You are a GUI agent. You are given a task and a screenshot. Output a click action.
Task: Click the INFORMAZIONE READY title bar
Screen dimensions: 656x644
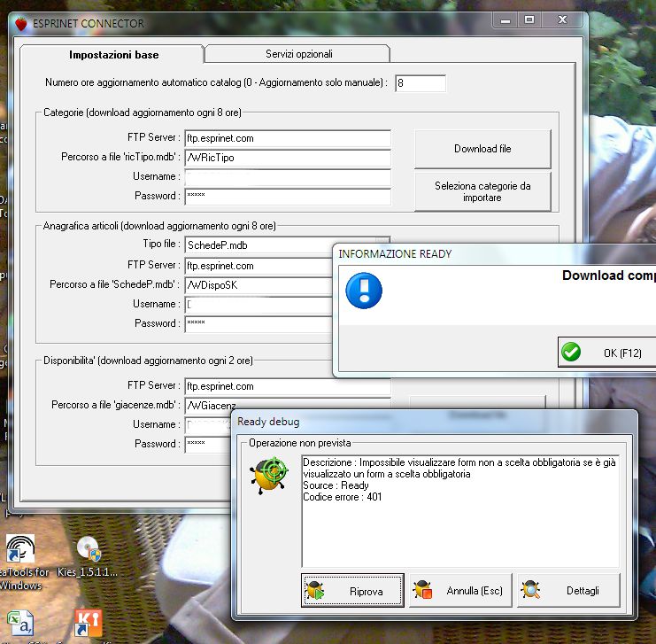pyautogui.click(x=495, y=253)
